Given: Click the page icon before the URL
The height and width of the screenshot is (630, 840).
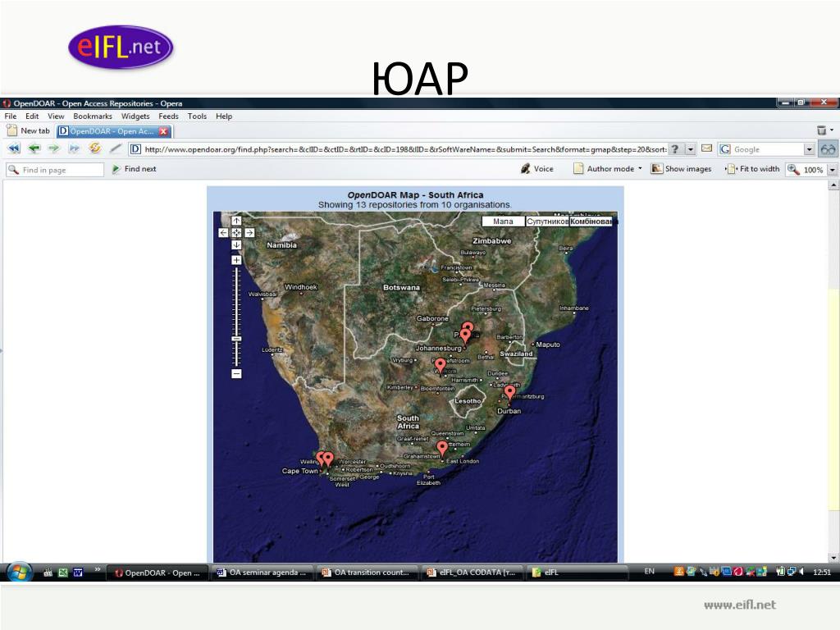Looking at the screenshot, I should point(135,149).
